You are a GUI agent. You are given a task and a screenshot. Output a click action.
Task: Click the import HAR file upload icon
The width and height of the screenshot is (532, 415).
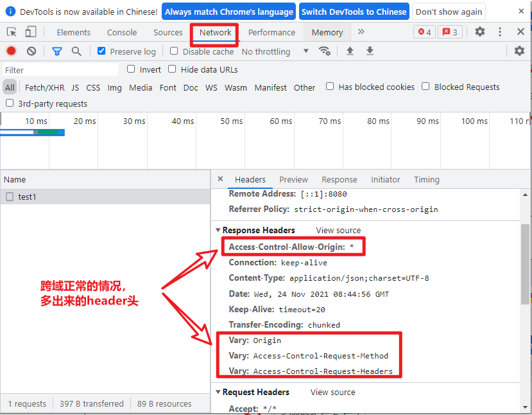click(x=350, y=51)
